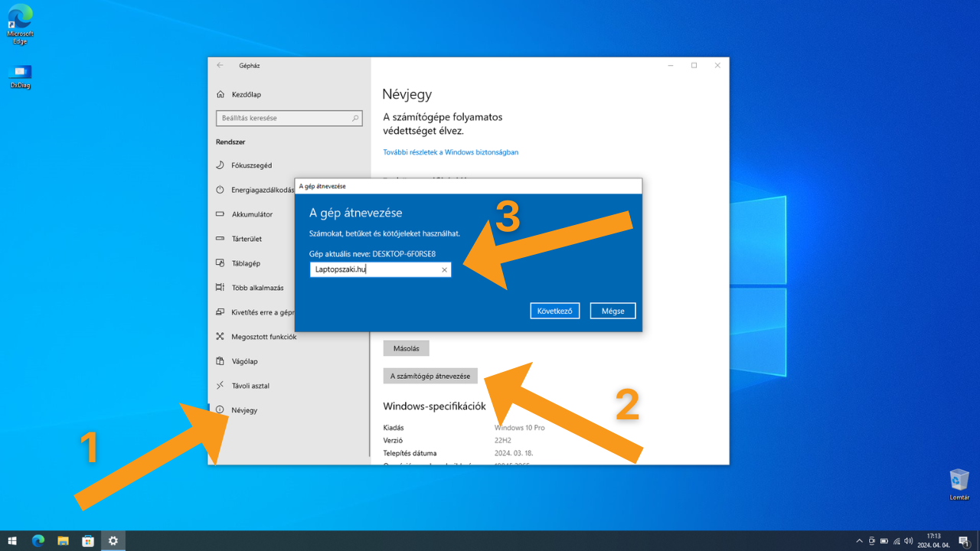The height and width of the screenshot is (551, 980).
Task: Open the Tárterület storage settings
Action: (247, 239)
